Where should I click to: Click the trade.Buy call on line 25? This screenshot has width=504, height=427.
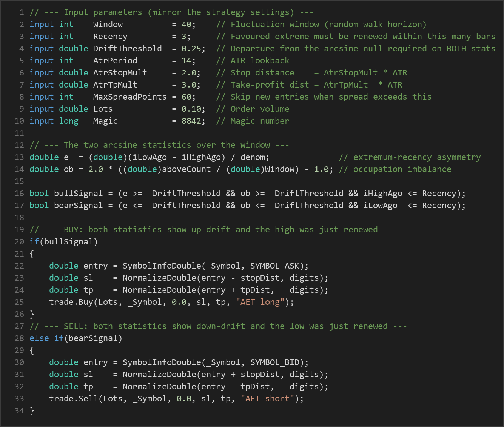click(x=171, y=302)
